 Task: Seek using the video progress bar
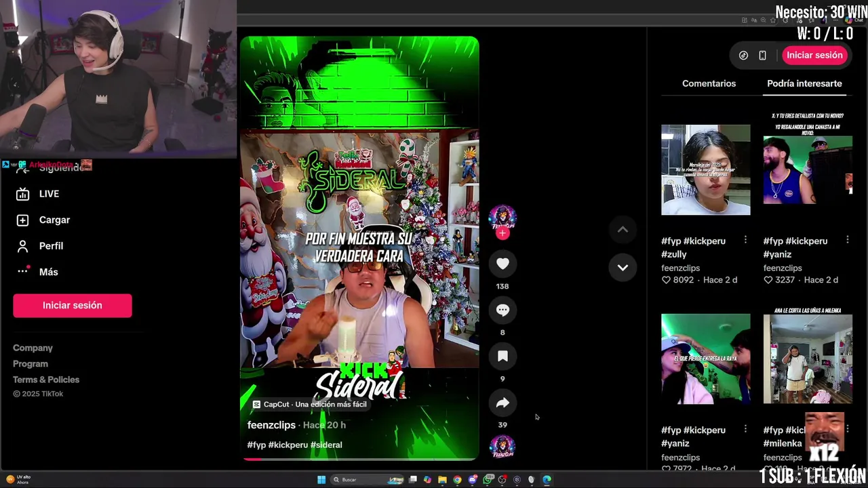click(359, 459)
